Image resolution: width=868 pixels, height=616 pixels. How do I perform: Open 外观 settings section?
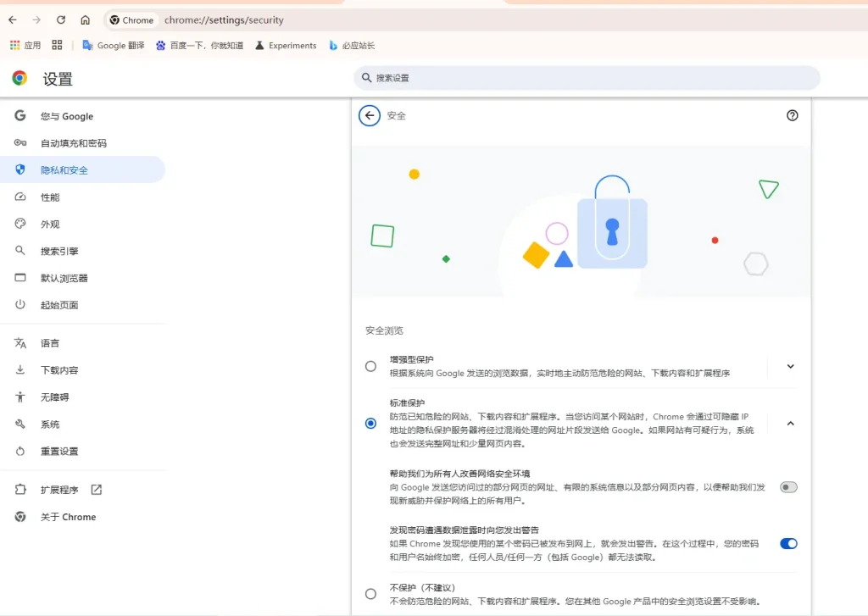tap(83, 224)
